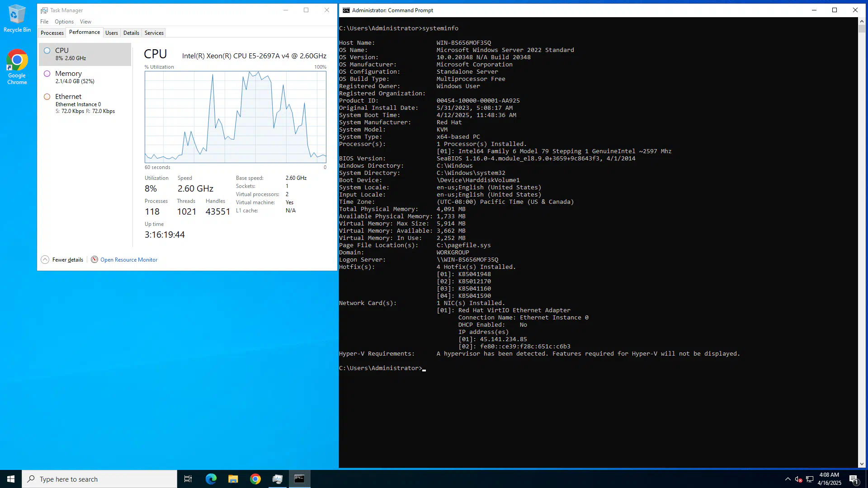Open View menu in Task Manager
Screen dimensions: 868x488
click(85, 22)
